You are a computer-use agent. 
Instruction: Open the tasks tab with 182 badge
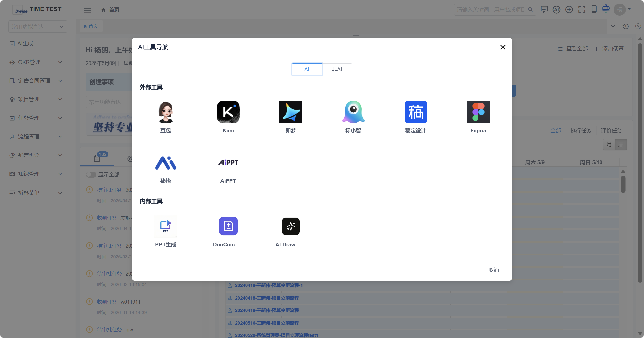(x=97, y=158)
